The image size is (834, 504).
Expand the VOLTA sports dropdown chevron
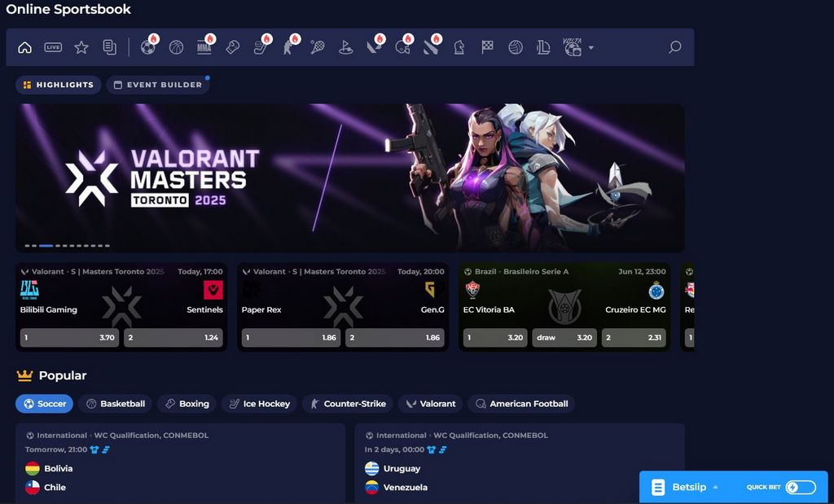pyautogui.click(x=591, y=49)
